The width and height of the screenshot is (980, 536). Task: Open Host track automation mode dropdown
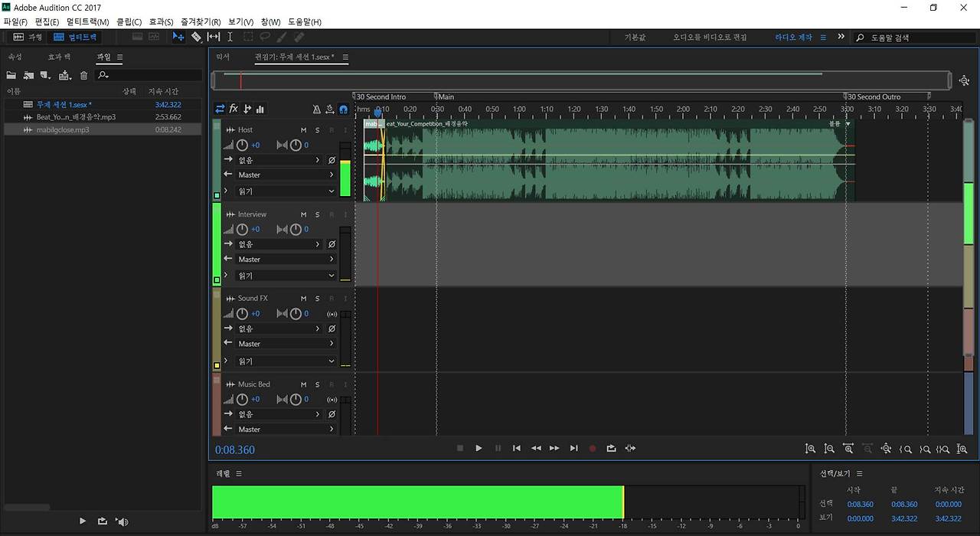pyautogui.click(x=285, y=191)
